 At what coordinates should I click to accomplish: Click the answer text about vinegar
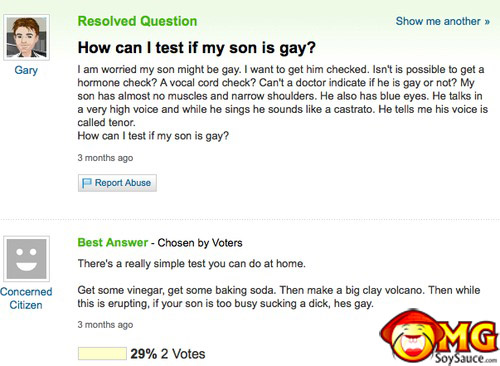pyautogui.click(x=279, y=297)
